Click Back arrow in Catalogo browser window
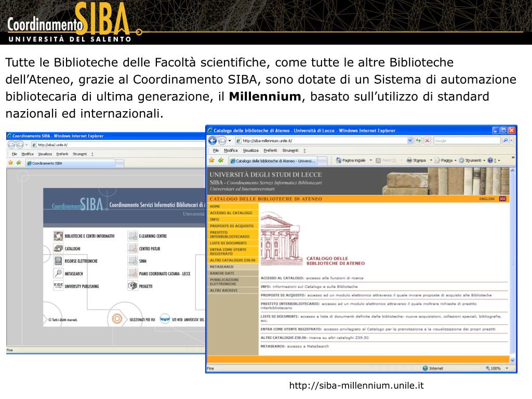The height and width of the screenshot is (399, 532). point(212,140)
